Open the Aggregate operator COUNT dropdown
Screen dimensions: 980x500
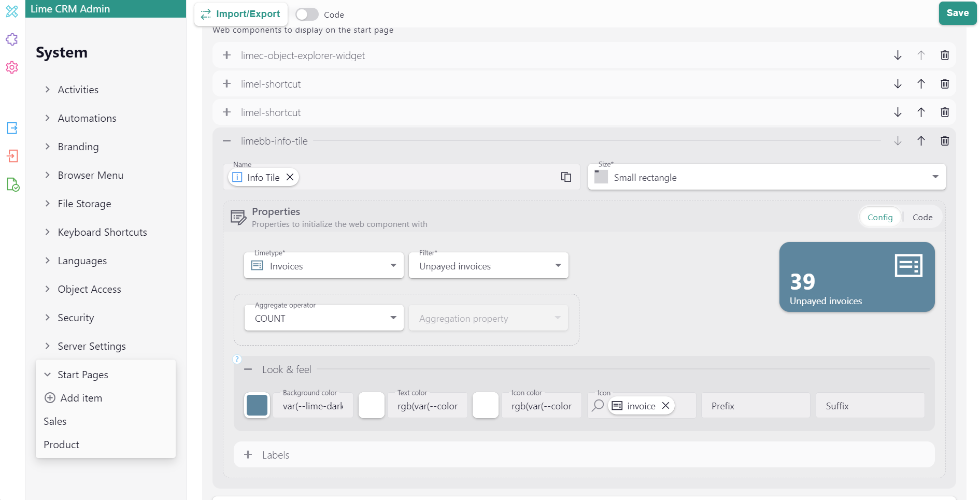[x=324, y=318]
